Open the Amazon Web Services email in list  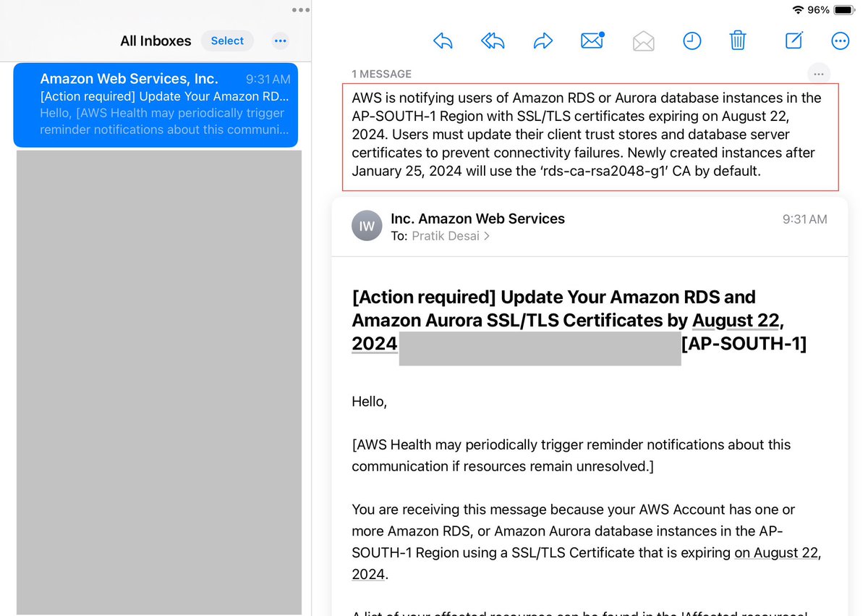coord(156,105)
